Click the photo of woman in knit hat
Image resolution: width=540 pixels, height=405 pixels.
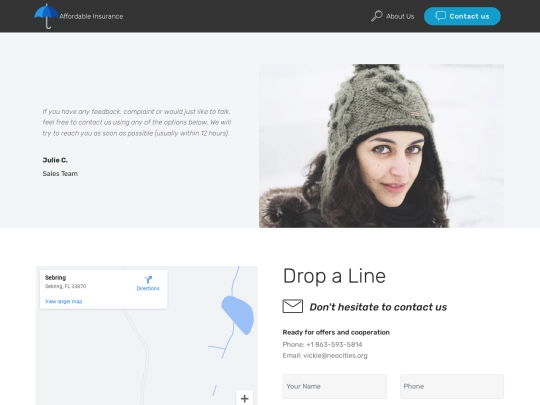382,146
